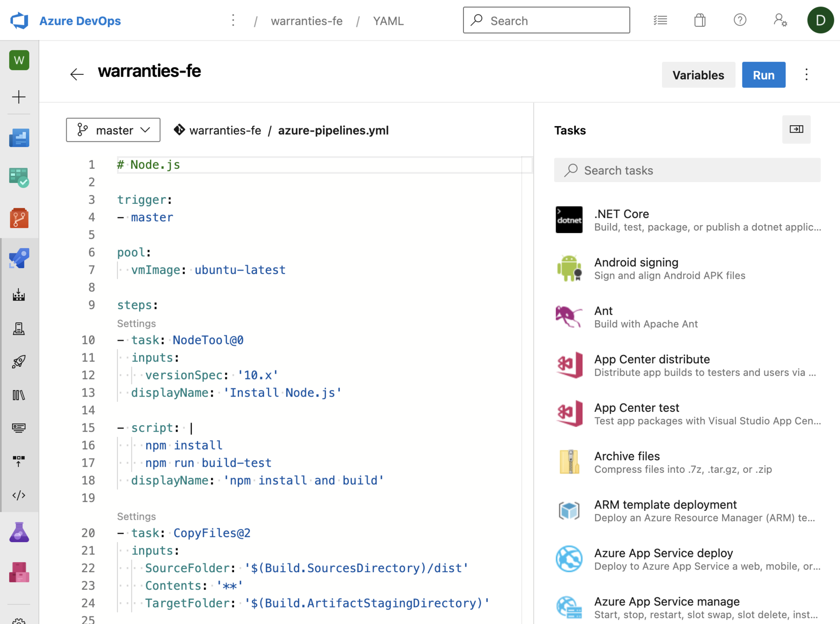Open Deployment groups stamp icon in sidebar
Viewport: 840px width, 624px height.
pos(19,329)
